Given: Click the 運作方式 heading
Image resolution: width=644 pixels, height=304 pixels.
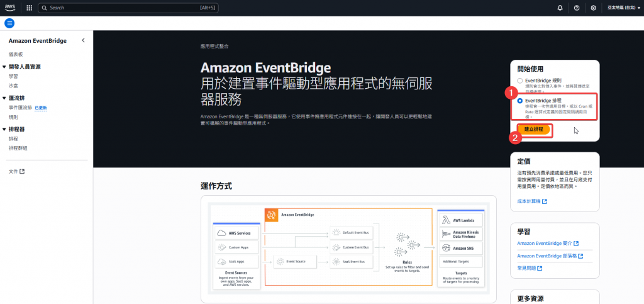Looking at the screenshot, I should pyautogui.click(x=216, y=186).
